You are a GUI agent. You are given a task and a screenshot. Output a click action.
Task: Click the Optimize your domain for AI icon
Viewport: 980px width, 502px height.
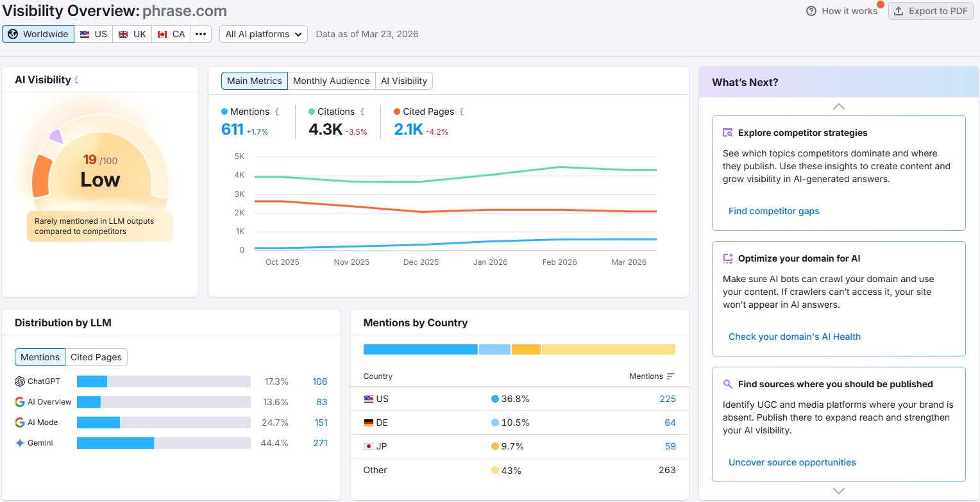(x=727, y=258)
